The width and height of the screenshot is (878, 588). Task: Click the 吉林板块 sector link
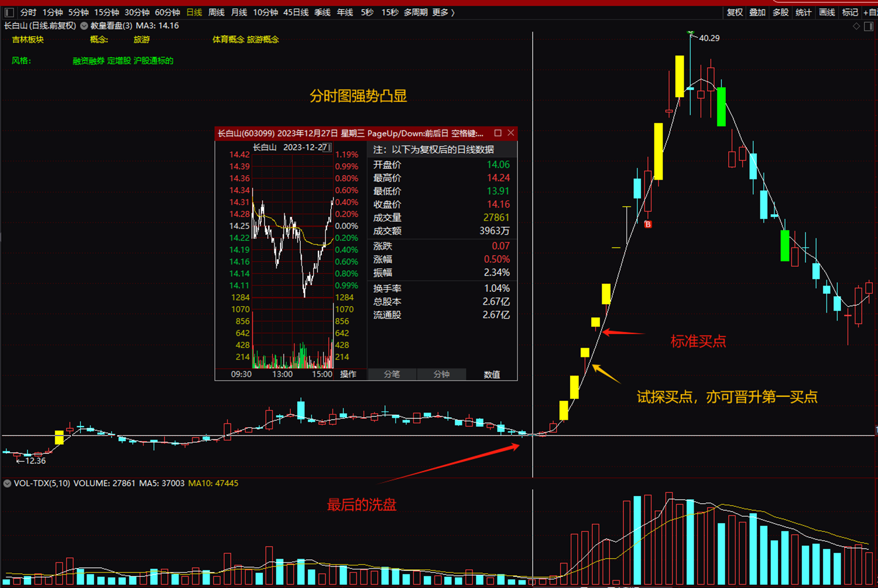[28, 40]
